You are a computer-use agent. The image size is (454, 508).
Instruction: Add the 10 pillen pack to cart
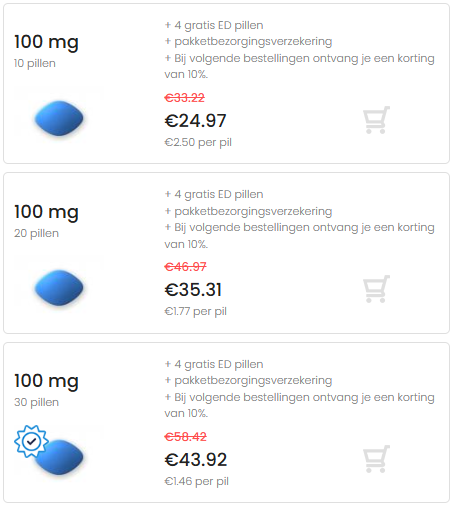pyautogui.click(x=376, y=120)
